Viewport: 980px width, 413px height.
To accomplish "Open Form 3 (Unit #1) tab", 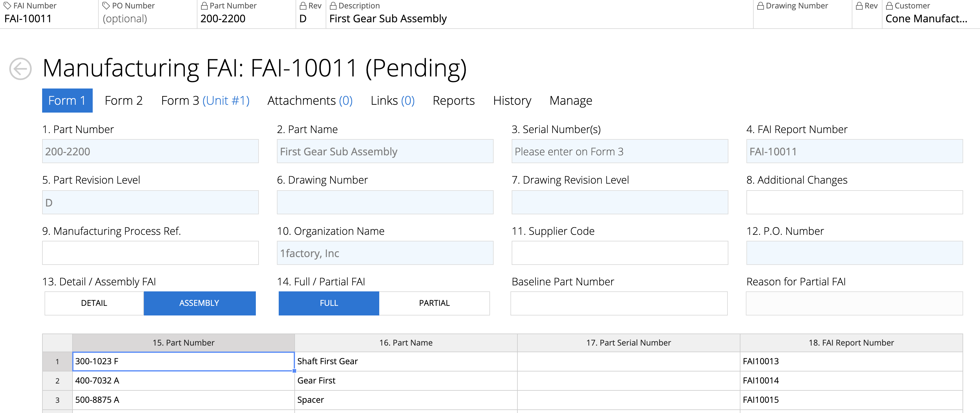I will coord(205,101).
